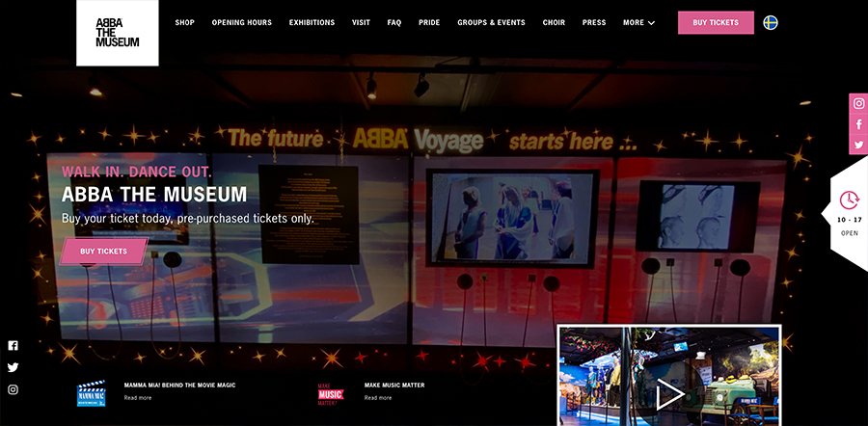Open the PRESS section
This screenshot has height=426, width=868.
tap(594, 23)
